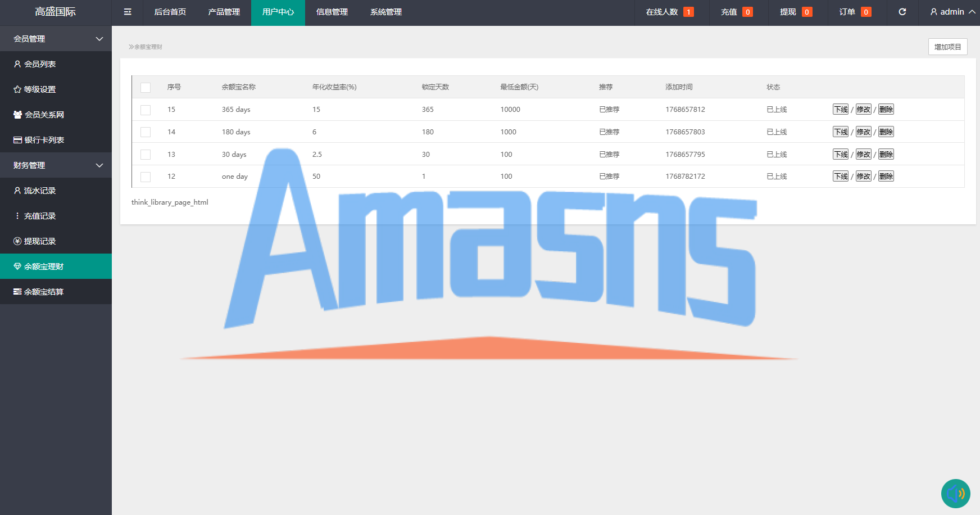The image size is (980, 515).
Task: Click the think_library_page_html text
Action: pos(170,202)
